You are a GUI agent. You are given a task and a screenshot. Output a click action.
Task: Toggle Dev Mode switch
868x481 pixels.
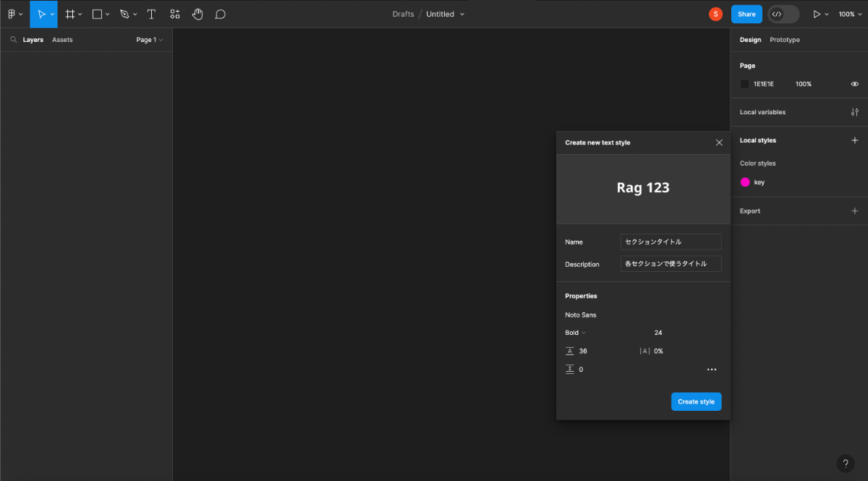(x=783, y=14)
